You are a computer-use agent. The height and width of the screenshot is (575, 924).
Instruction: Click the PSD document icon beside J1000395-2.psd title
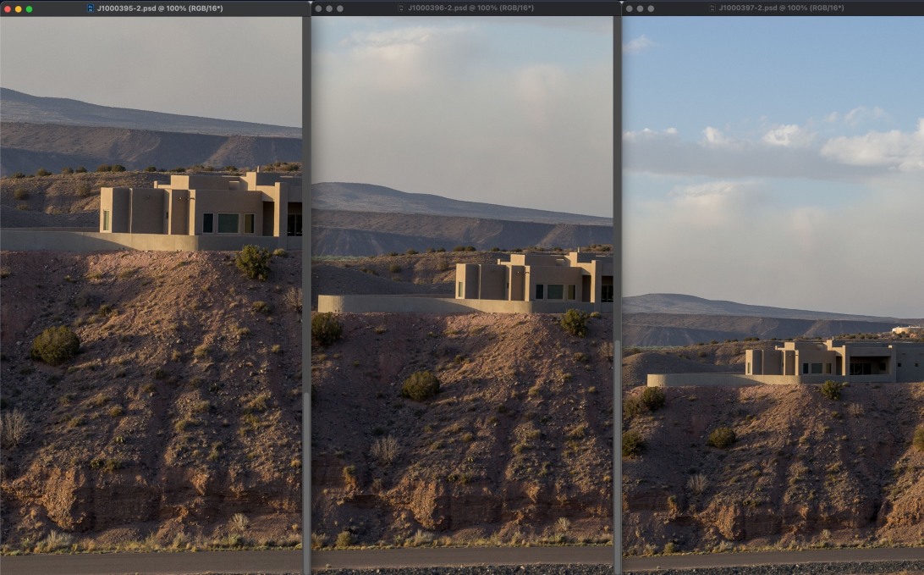coord(91,8)
